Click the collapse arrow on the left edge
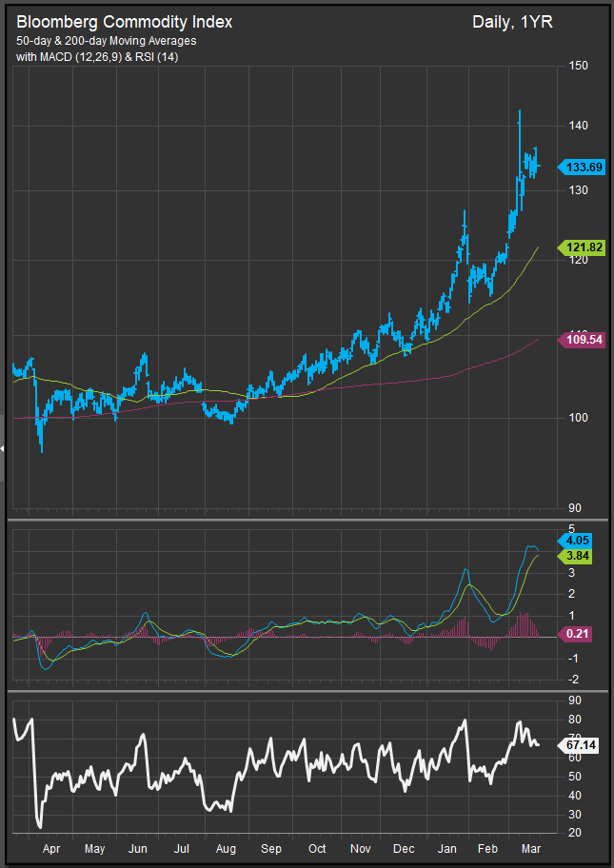The height and width of the screenshot is (868, 614). click(3, 447)
